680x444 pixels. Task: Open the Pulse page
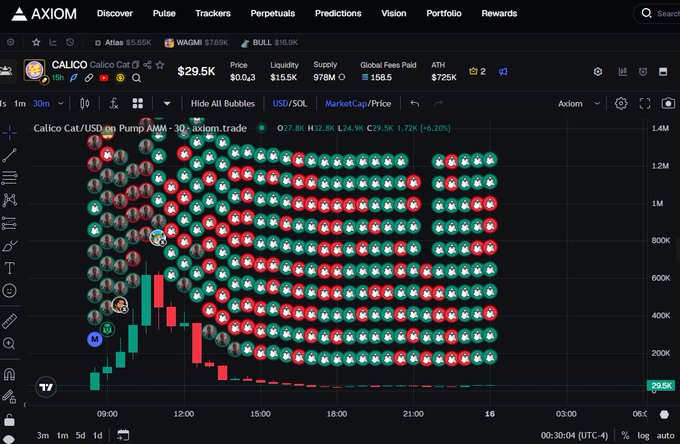click(164, 13)
